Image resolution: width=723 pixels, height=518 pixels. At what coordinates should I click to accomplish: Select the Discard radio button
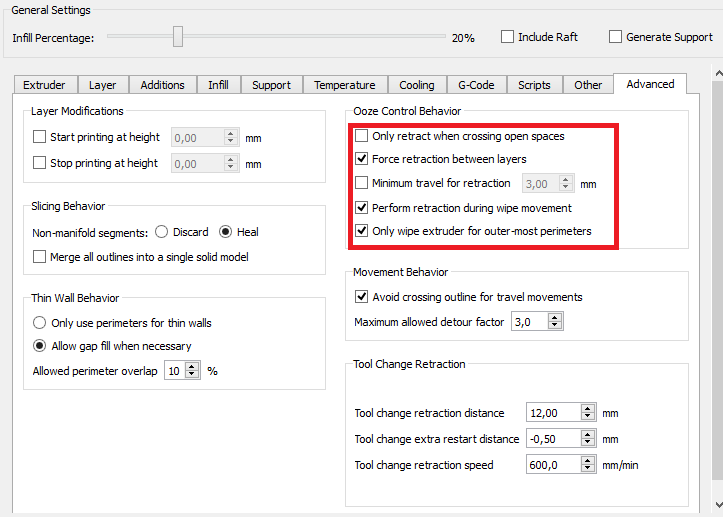pyautogui.click(x=161, y=232)
